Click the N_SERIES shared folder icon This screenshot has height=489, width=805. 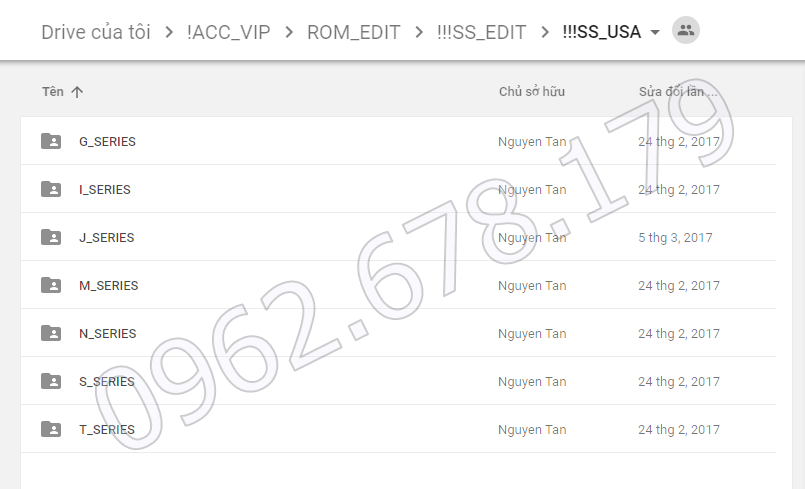coord(51,333)
